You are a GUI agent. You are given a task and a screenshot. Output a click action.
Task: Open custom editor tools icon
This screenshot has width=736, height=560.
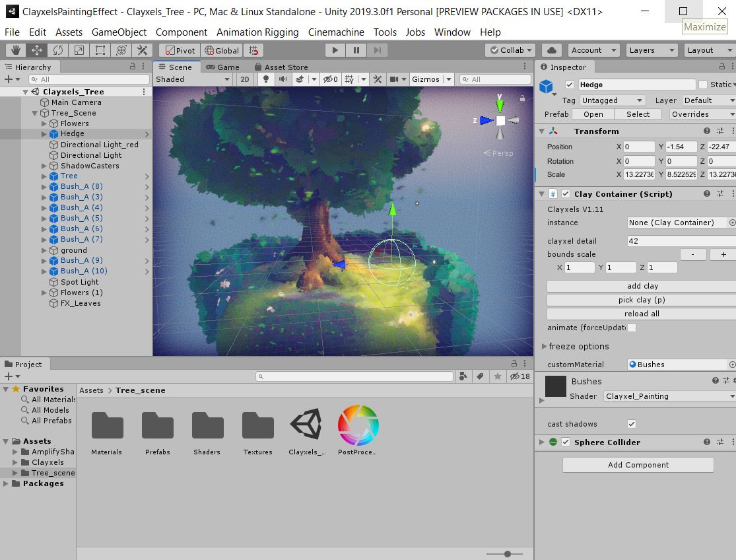pos(142,50)
